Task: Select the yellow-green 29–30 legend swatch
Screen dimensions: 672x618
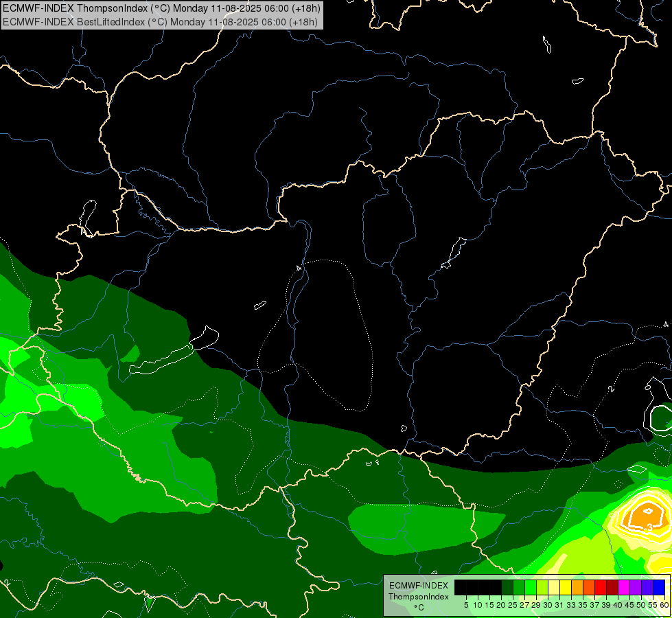Action: [x=542, y=587]
